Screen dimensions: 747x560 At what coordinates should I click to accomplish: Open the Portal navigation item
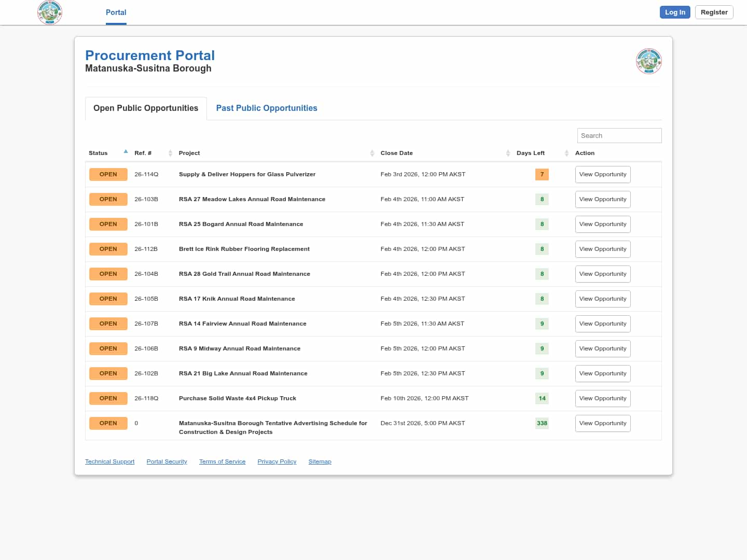click(x=116, y=12)
